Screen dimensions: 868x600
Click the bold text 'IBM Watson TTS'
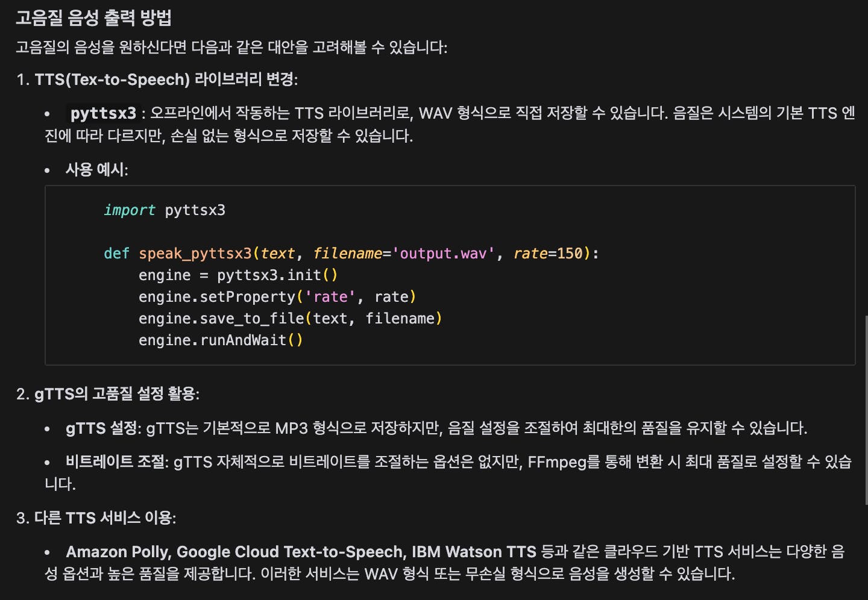[x=474, y=552]
